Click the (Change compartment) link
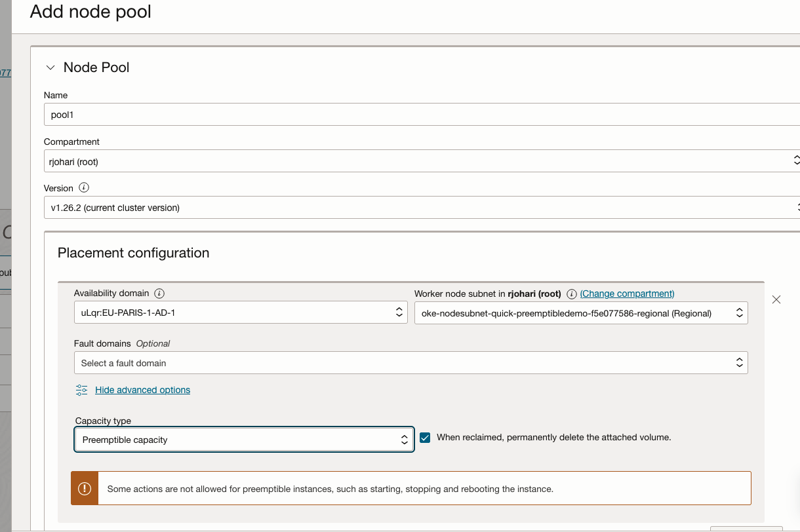 [x=626, y=294]
